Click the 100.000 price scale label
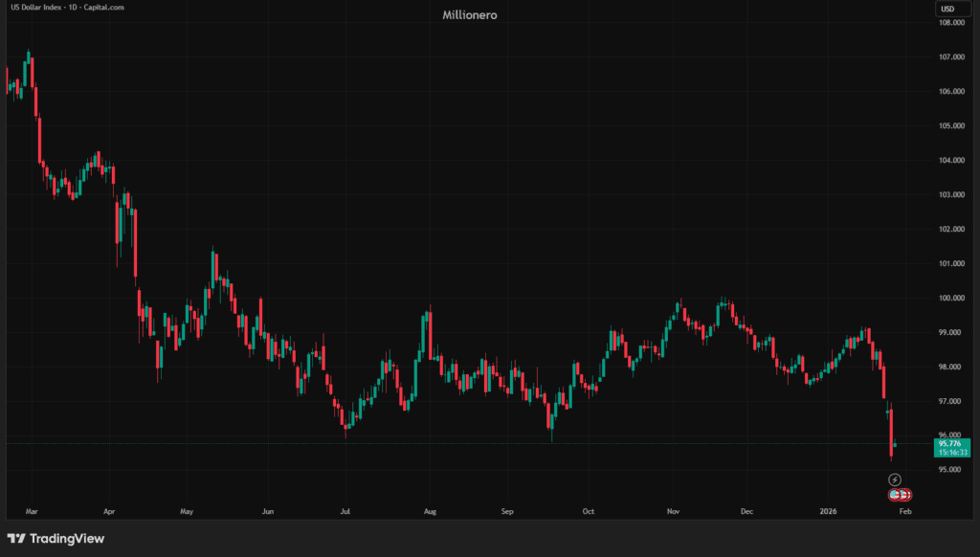980x557 pixels. (949, 299)
